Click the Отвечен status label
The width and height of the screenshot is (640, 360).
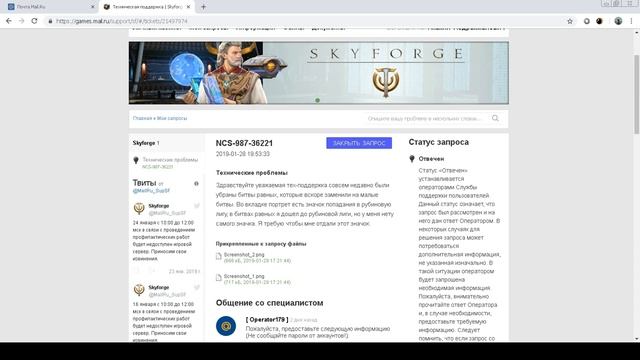coord(431,159)
